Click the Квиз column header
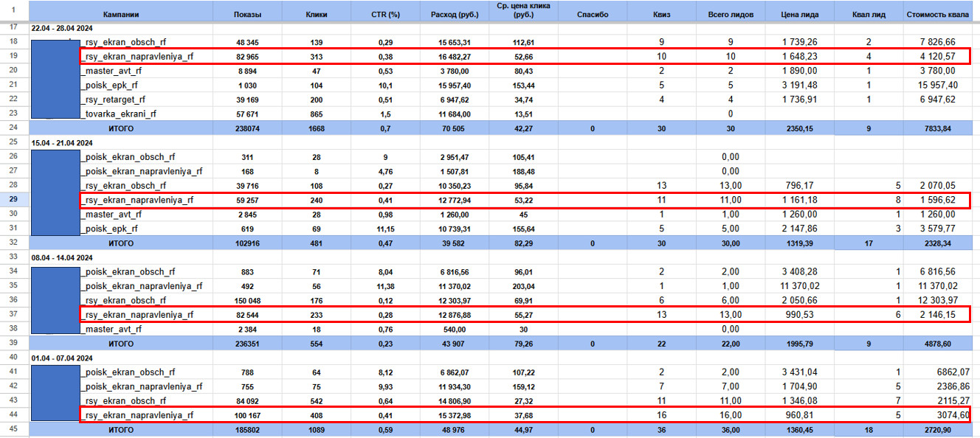980x438 pixels. point(662,15)
